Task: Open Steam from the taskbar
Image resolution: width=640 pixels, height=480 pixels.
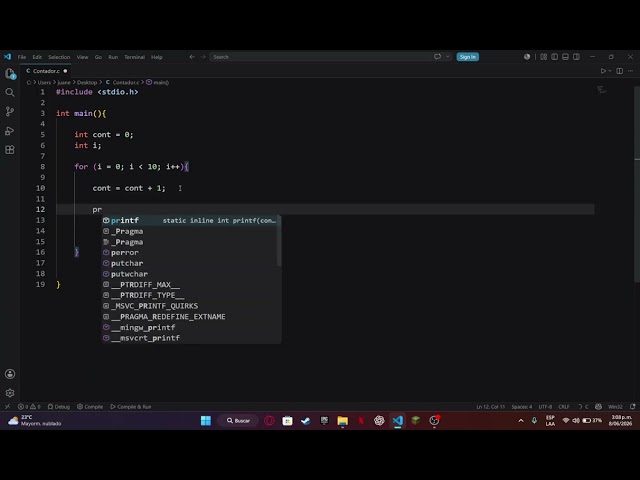Action: click(305, 420)
